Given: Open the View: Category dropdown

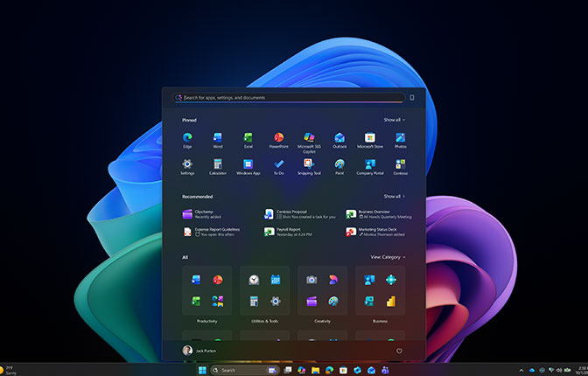Looking at the screenshot, I should pyautogui.click(x=388, y=257).
